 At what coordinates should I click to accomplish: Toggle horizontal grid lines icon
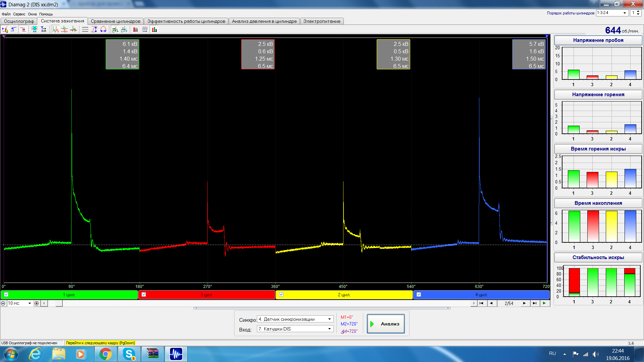click(x=85, y=29)
